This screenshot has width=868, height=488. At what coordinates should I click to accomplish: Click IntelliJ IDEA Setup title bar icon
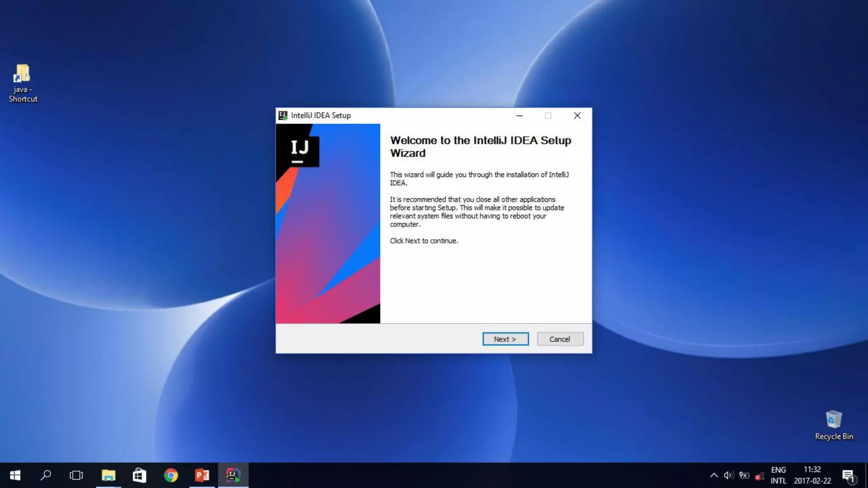[283, 116]
